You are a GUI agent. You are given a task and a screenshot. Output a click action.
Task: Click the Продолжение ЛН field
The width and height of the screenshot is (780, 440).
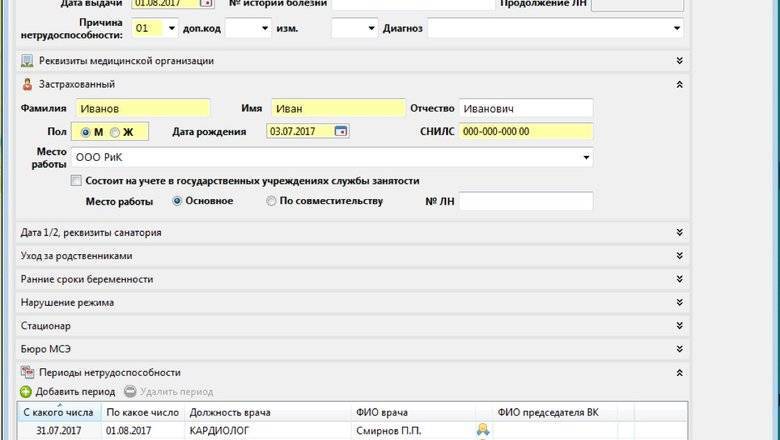637,4
